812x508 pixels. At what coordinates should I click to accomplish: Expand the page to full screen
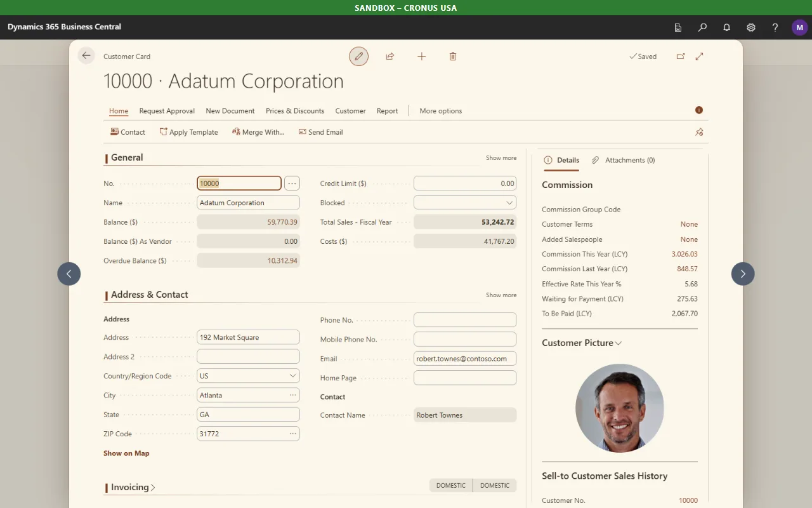pos(699,57)
